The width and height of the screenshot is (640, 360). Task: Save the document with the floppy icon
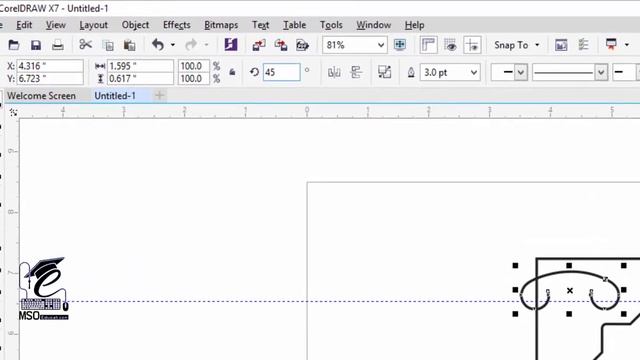36,45
